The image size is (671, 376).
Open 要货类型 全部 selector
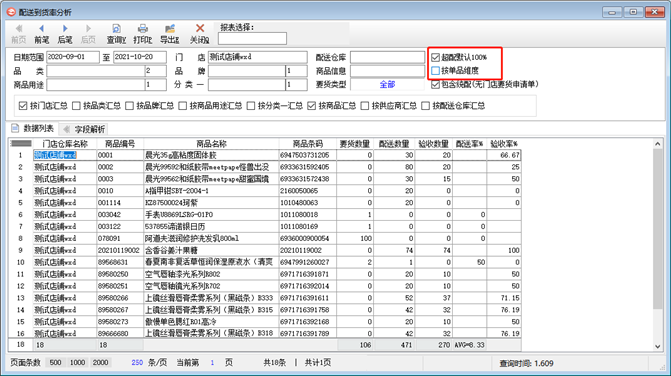[387, 84]
